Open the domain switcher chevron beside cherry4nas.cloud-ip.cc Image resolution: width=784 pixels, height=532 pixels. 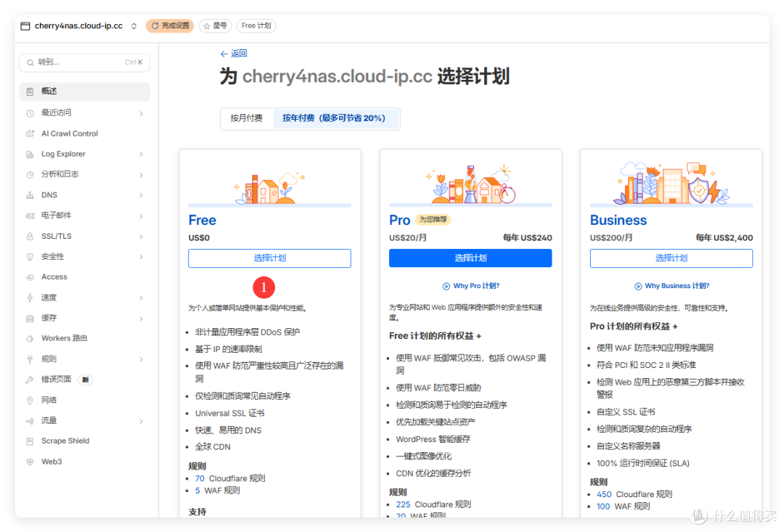click(134, 26)
